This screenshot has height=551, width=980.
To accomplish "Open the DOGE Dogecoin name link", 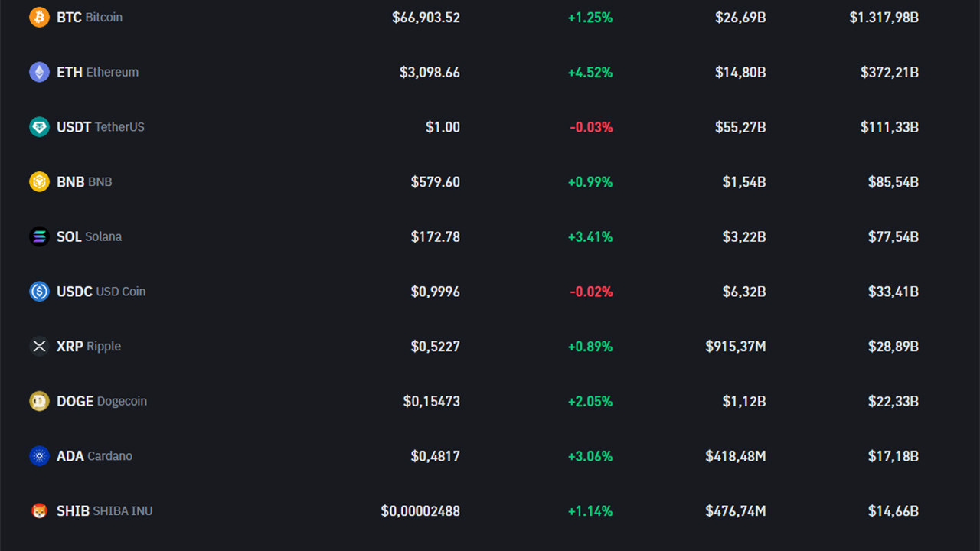I will [102, 401].
